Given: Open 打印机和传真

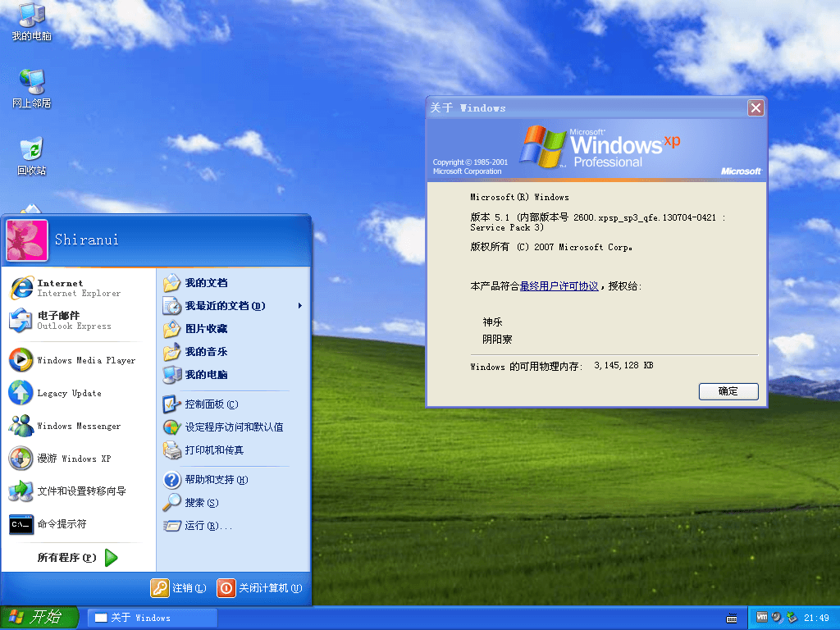Looking at the screenshot, I should tap(234, 450).
